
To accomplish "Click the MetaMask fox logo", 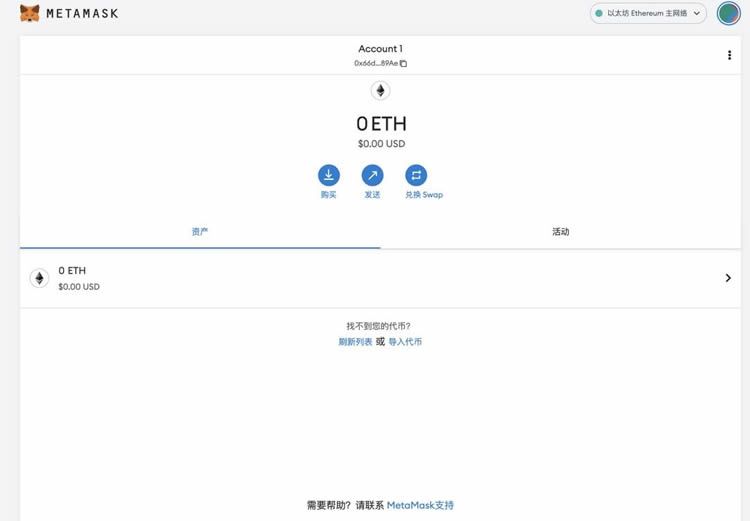I will click(x=30, y=14).
